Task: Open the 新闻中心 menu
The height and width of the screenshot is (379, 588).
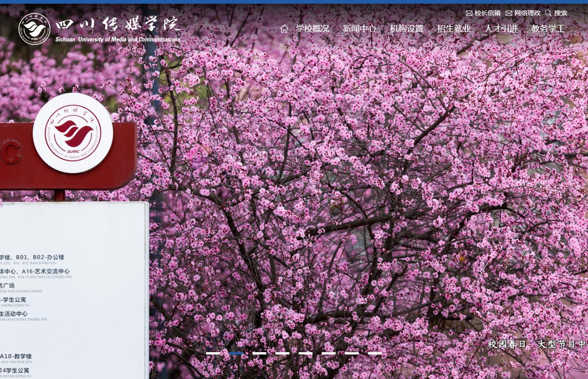Action: (x=359, y=29)
